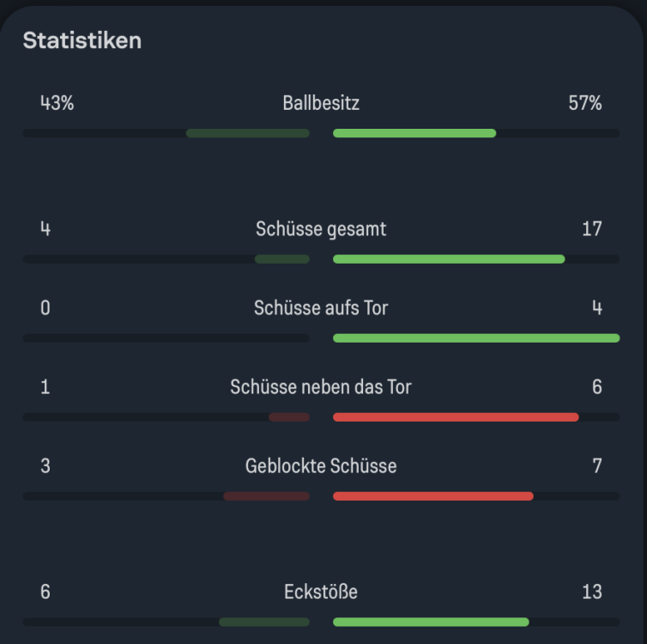Click the Ballbesitz label
This screenshot has width=647, height=644.
[321, 104]
